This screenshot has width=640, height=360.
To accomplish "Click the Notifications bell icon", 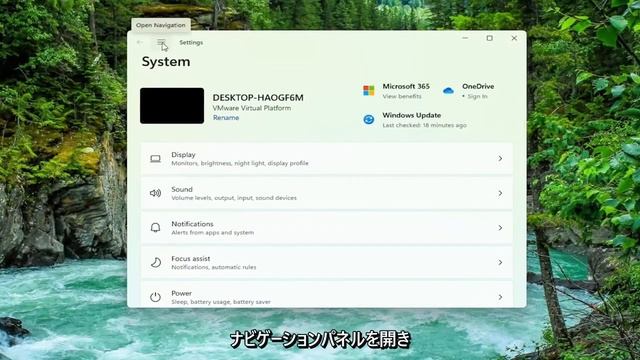I will [155, 228].
